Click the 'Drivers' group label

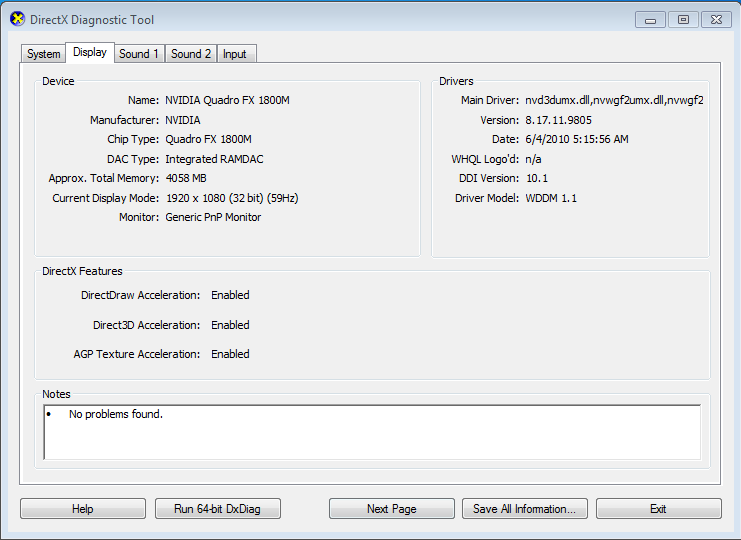(x=456, y=81)
